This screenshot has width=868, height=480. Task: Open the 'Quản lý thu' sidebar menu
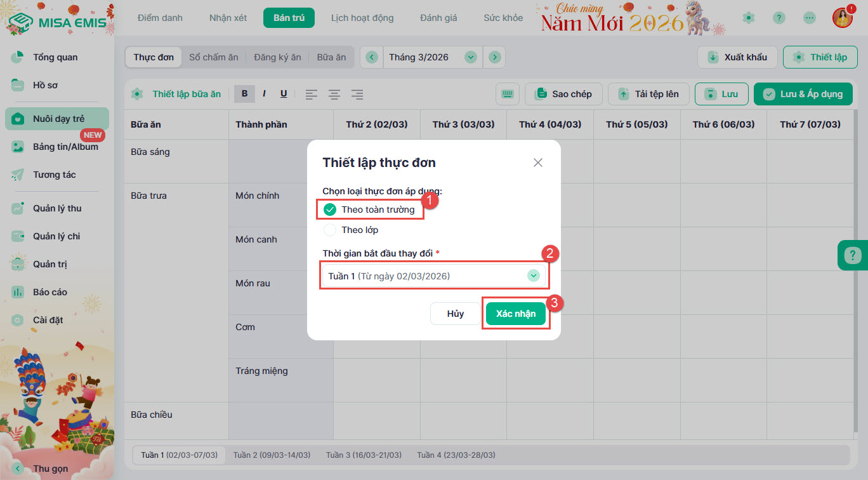[57, 208]
